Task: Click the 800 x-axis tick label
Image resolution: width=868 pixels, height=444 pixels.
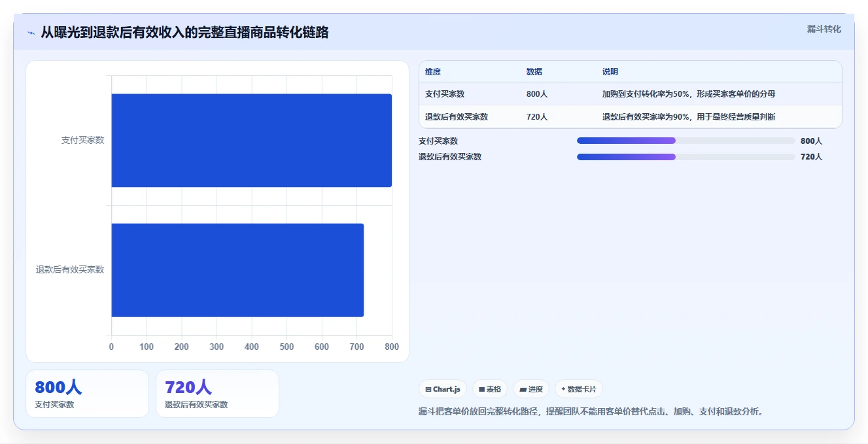Action: coord(392,347)
